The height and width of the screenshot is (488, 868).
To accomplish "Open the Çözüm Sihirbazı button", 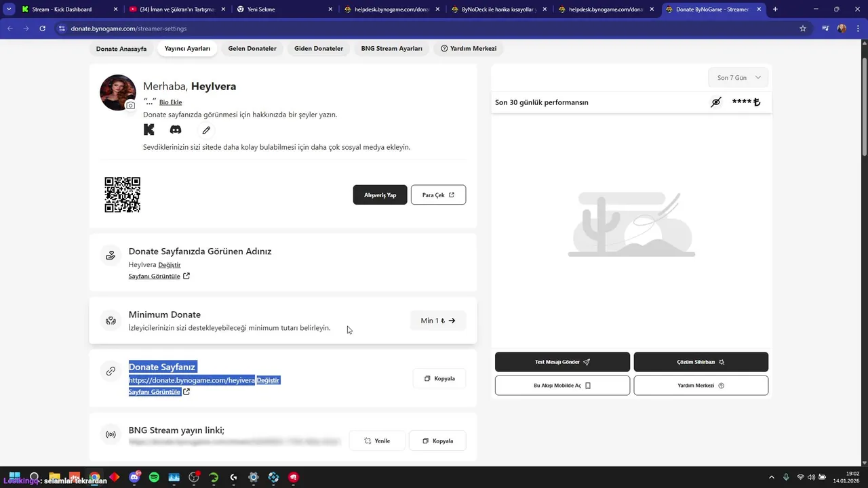I will [x=701, y=362].
